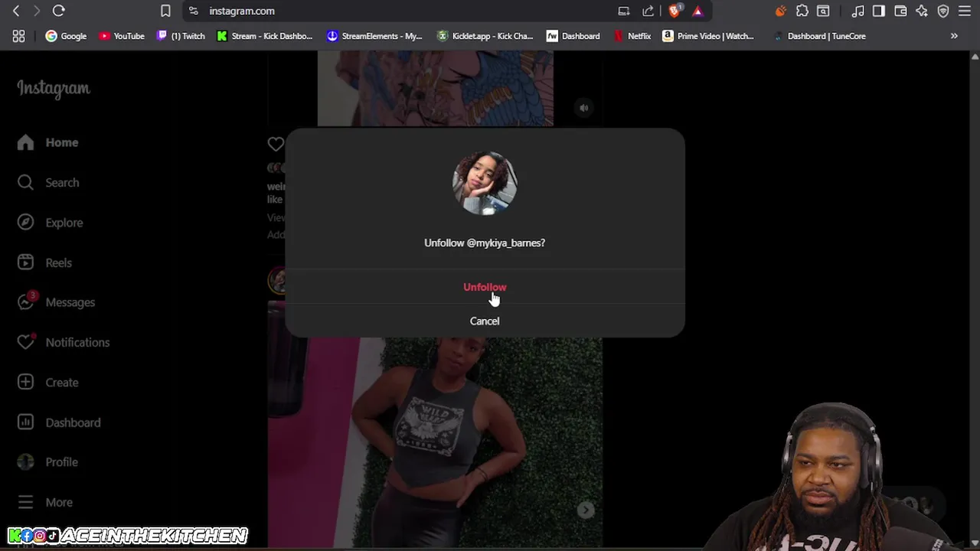Click the Dashboard bar chart icon
Screen dimensions: 980x551
[x=25, y=422]
